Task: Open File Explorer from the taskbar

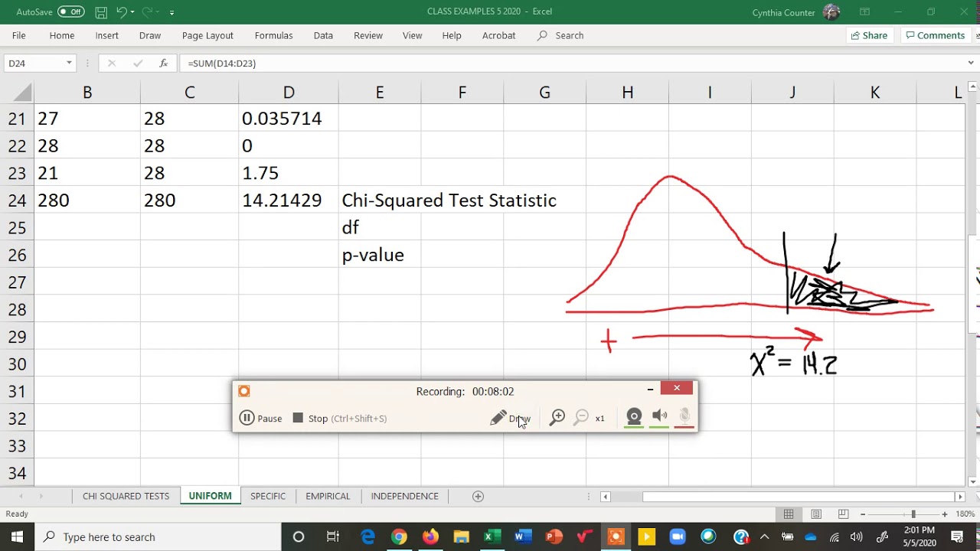Action: 461,536
